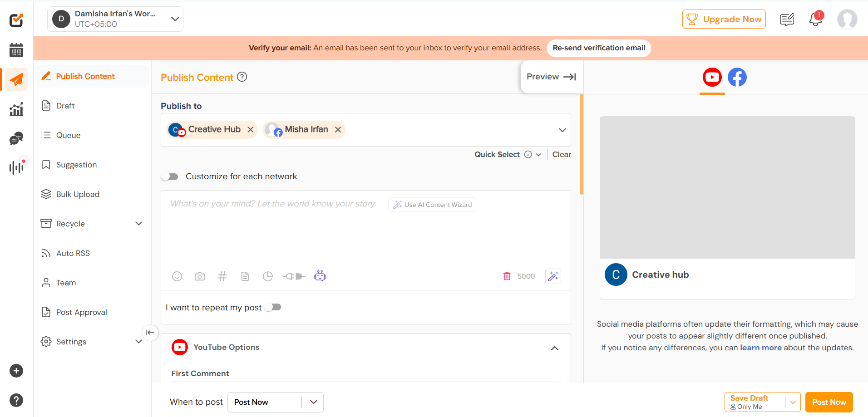
Task: Open the Quick Select dropdown
Action: [x=538, y=155]
